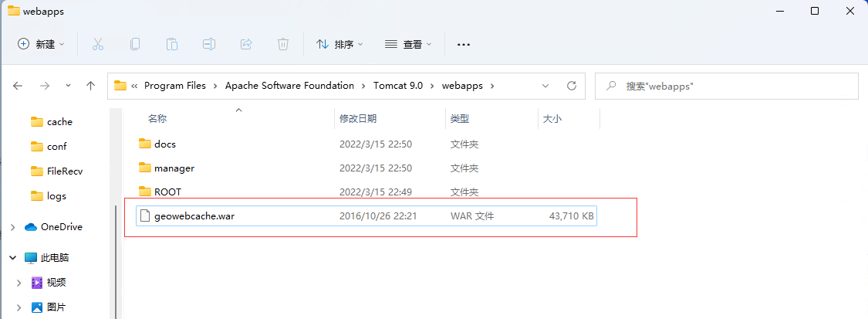Expand the 视频 tree node
The height and width of the screenshot is (319, 868).
[19, 283]
